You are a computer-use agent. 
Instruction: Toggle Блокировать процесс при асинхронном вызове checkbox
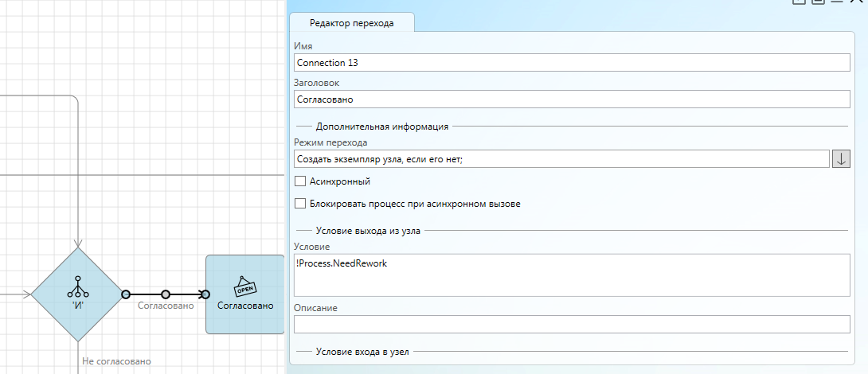[300, 204]
